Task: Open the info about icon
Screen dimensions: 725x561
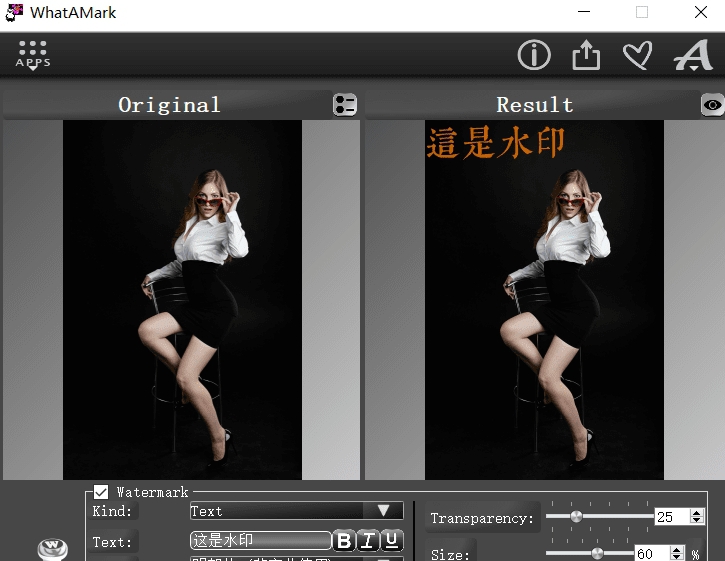Action: pos(534,55)
